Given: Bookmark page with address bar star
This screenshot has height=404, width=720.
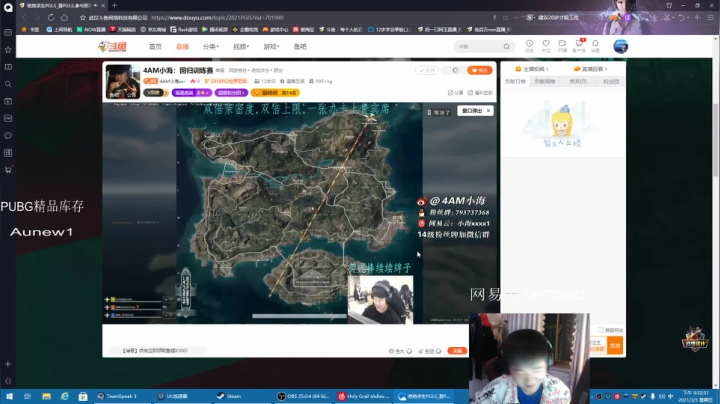Looking at the screenshot, I should pyautogui.click(x=83, y=17).
